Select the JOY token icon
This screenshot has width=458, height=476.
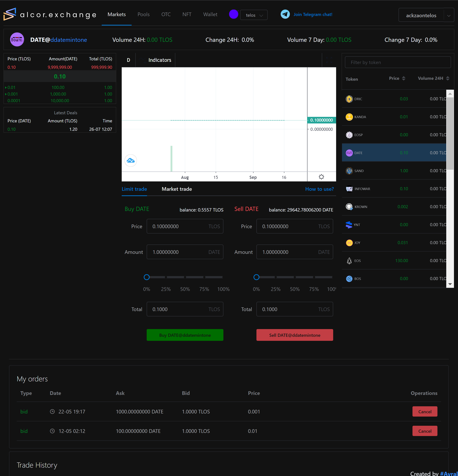[x=349, y=243]
